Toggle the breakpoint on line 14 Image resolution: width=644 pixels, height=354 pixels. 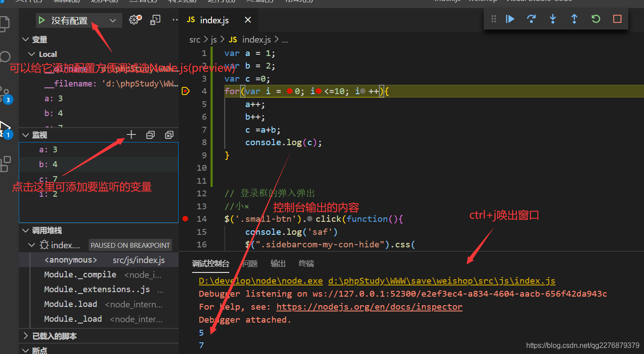click(x=185, y=219)
